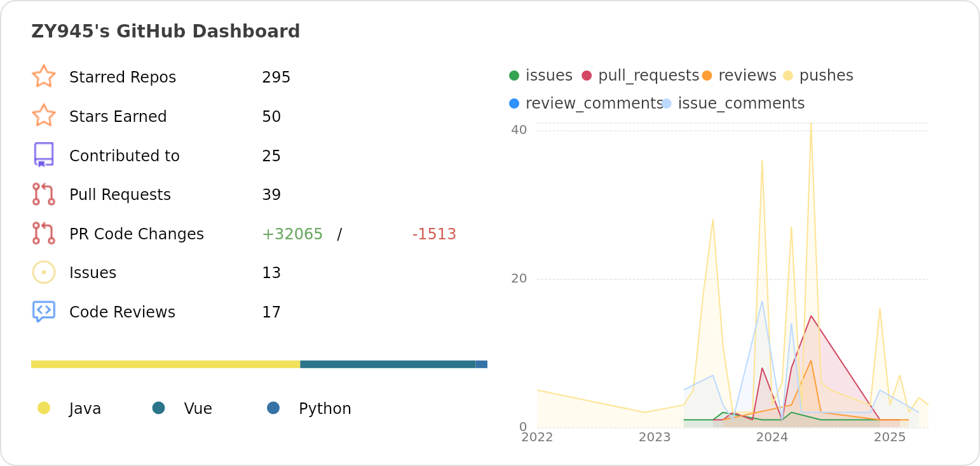Screen dimensions: 980x466
Task: Click the PR Code Changes icon
Action: pos(43,234)
